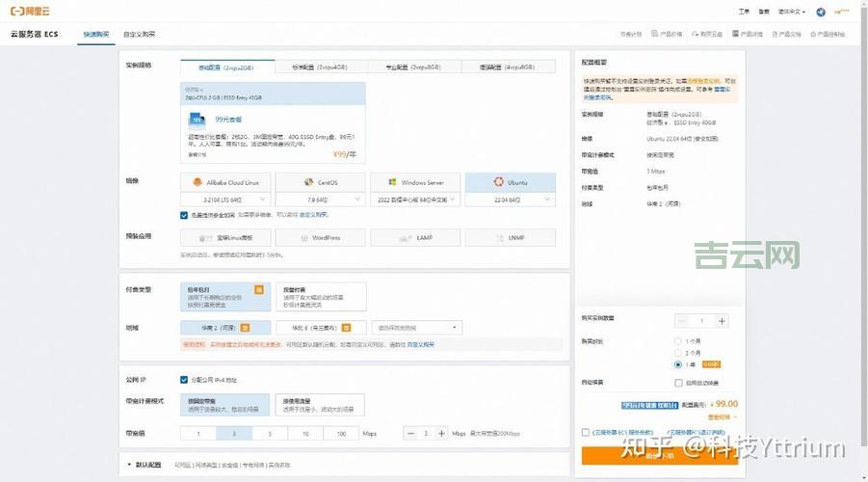
Task: Decrease bandwidth with the minus button
Action: [x=410, y=434]
